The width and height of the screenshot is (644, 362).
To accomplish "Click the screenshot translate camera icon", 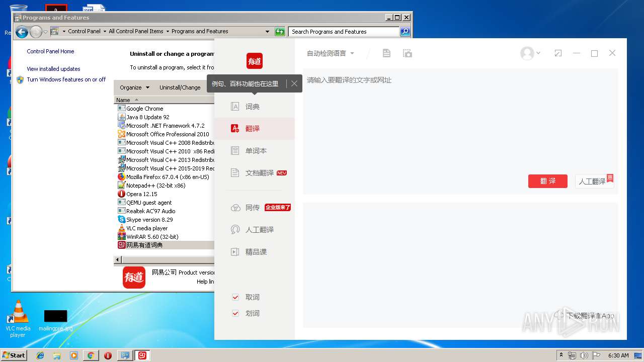I will [408, 53].
